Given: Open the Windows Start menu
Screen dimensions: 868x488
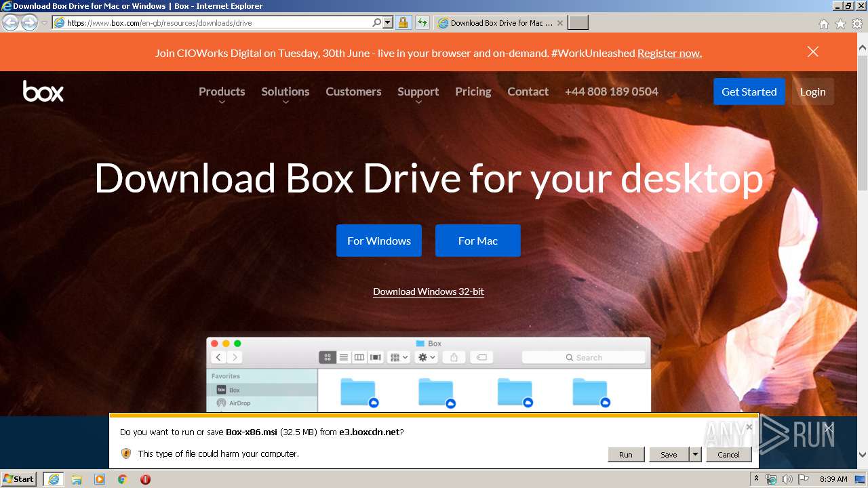Looking at the screenshot, I should coord(19,479).
